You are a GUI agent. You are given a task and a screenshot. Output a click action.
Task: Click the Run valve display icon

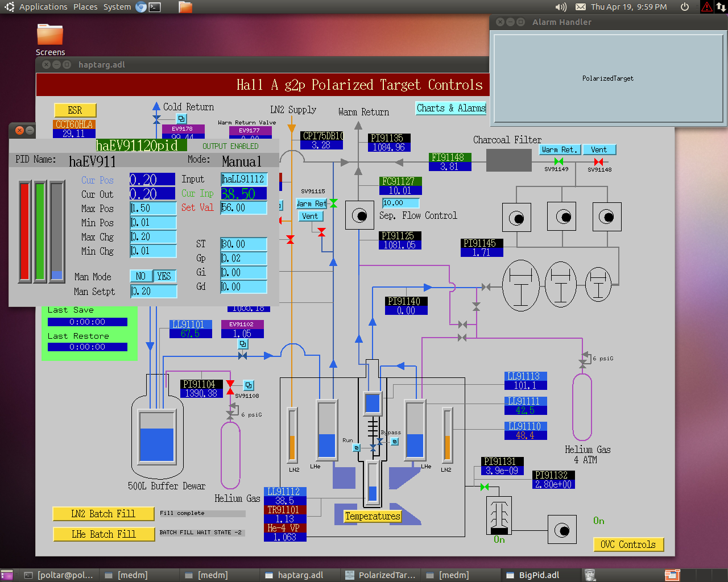click(357, 448)
